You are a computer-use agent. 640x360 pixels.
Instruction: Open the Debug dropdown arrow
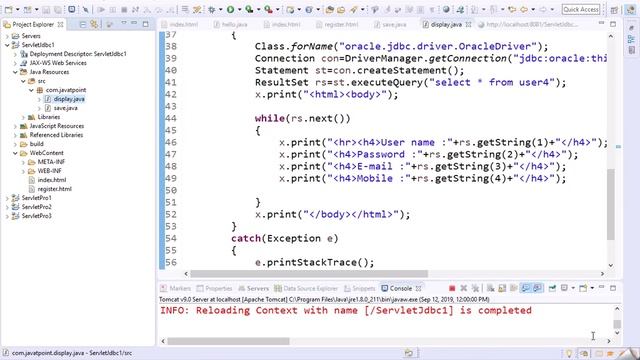tap(221, 9)
